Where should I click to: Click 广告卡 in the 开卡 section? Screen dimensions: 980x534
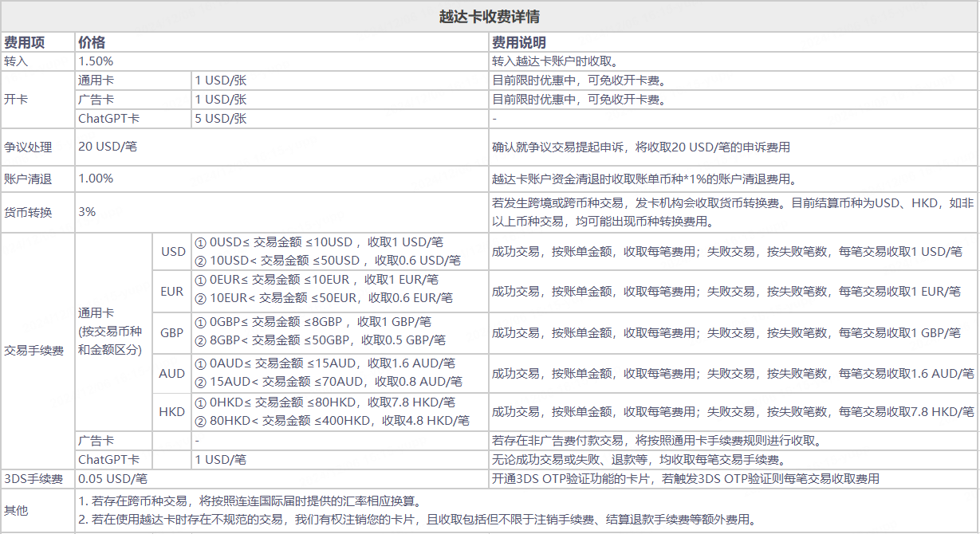pos(96,100)
